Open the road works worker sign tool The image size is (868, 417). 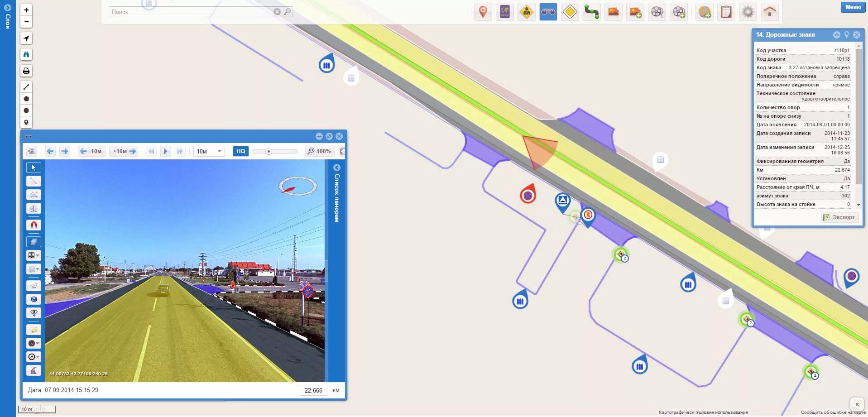click(526, 12)
